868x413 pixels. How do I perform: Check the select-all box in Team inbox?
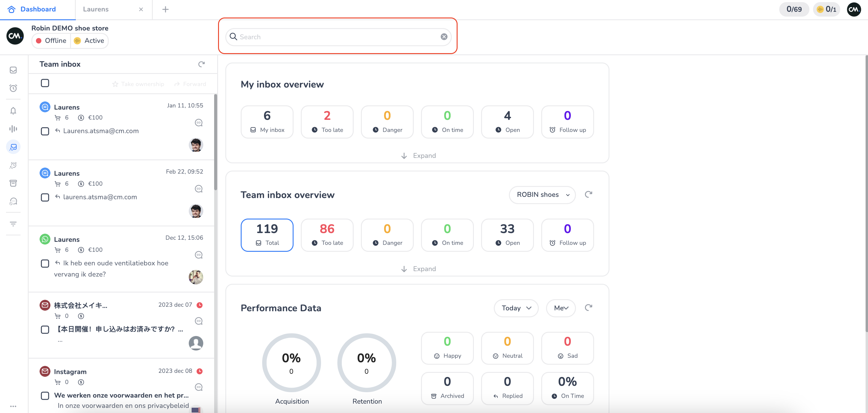tap(45, 83)
